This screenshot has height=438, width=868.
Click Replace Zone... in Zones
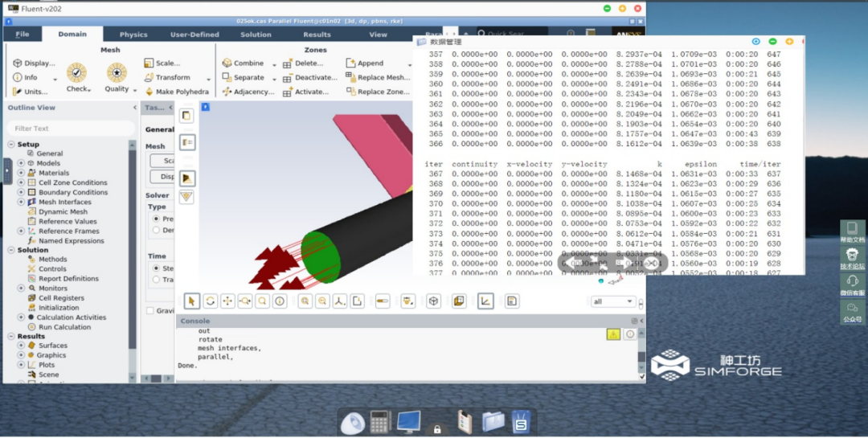click(378, 92)
